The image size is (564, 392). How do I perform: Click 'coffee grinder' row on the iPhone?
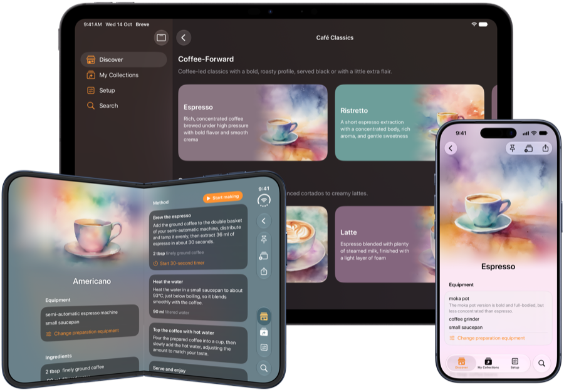point(464,319)
